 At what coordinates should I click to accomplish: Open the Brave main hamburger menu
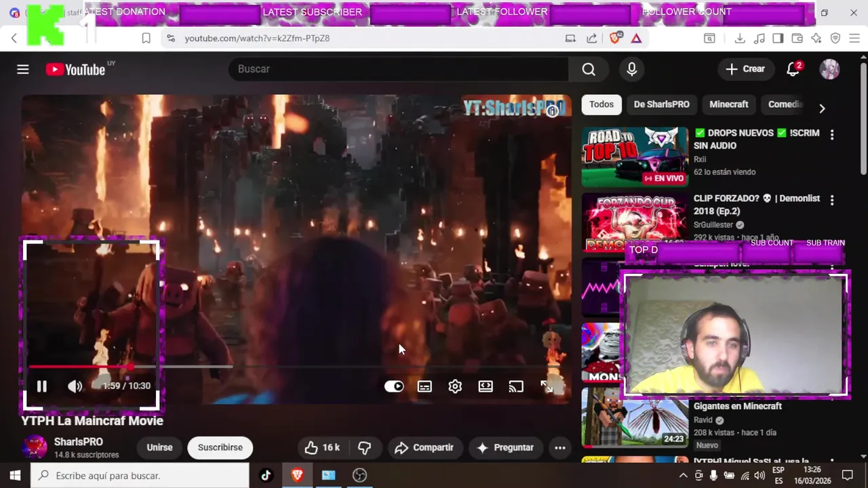coord(854,39)
